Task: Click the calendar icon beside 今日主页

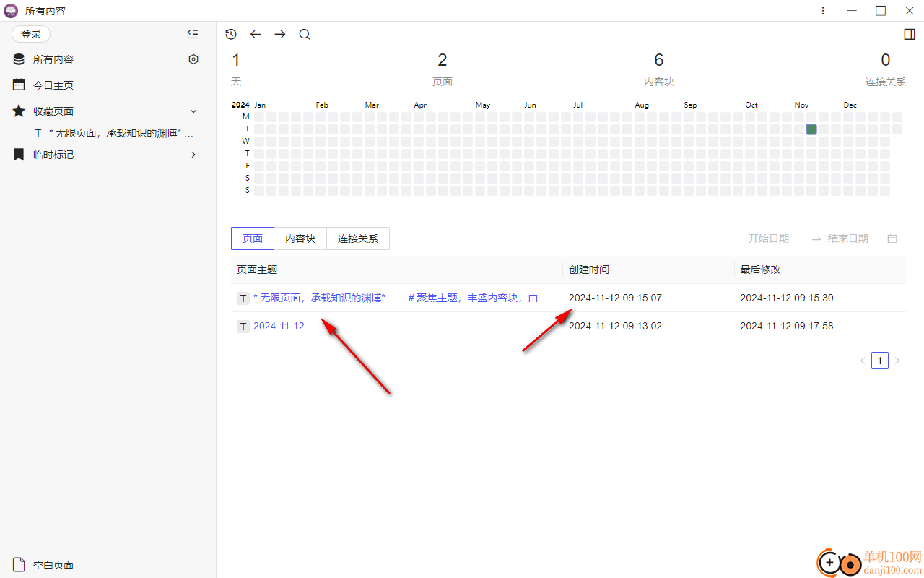Action: point(19,85)
